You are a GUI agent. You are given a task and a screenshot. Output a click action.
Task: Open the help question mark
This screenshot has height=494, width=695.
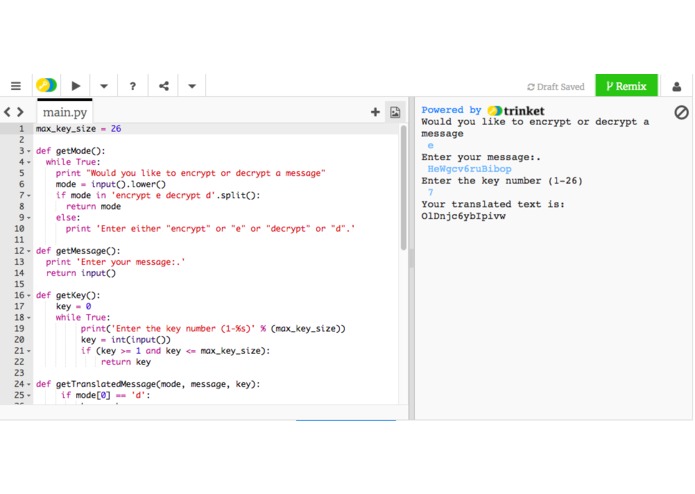point(133,86)
